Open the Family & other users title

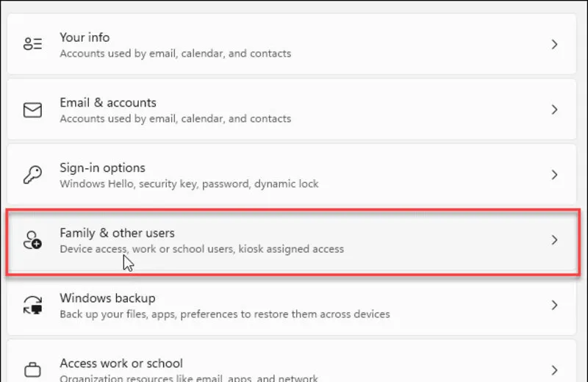click(x=117, y=233)
